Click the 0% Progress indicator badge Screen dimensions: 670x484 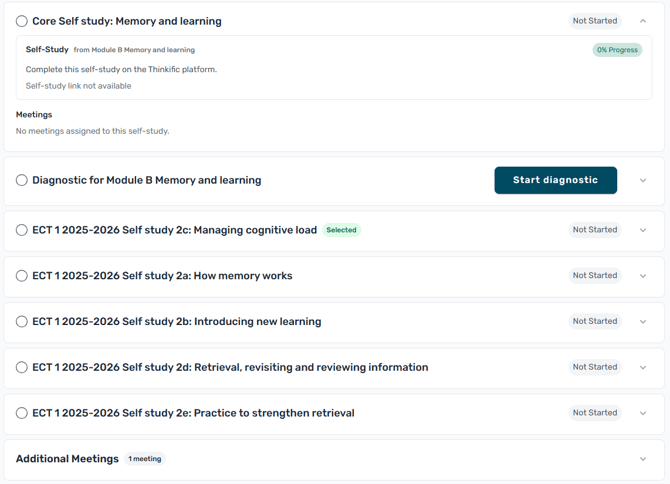[617, 50]
